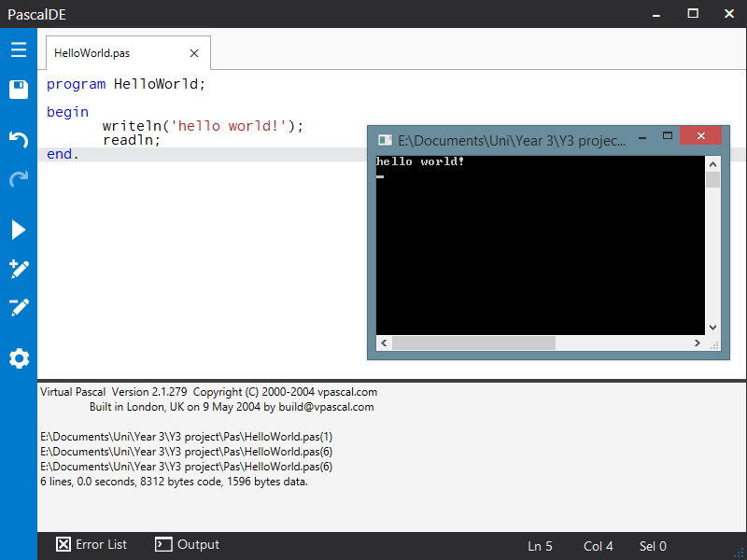Click the console vertical scrollbar down arrow

tap(712, 329)
